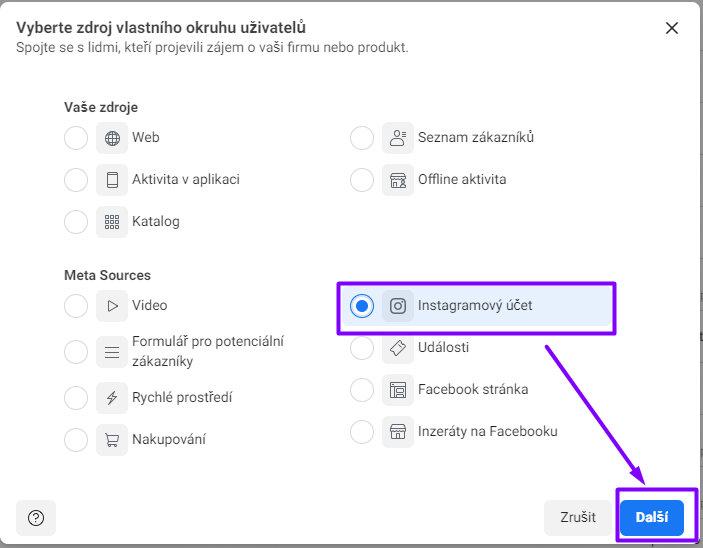Click the phone icon for Aktivita v aplikaci
The width and height of the screenshot is (703, 548).
(112, 180)
